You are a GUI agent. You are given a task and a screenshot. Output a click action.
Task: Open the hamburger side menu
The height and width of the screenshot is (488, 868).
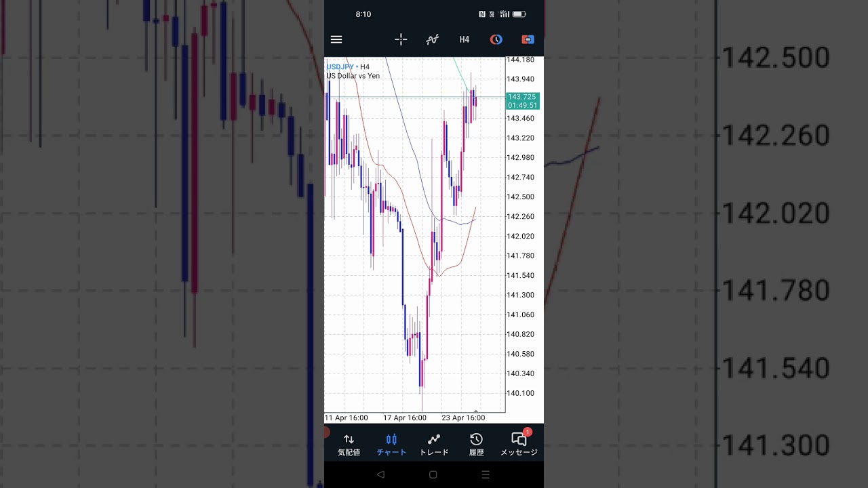[x=336, y=40]
